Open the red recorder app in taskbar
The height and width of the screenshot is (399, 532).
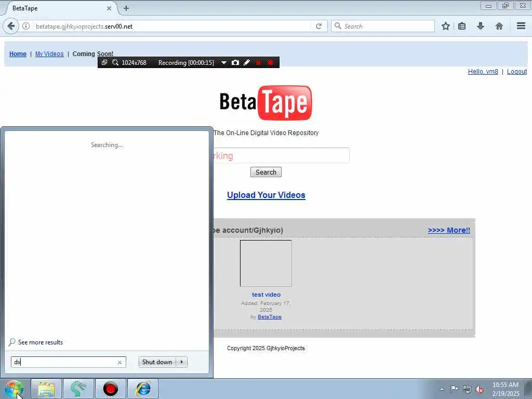[x=110, y=389]
